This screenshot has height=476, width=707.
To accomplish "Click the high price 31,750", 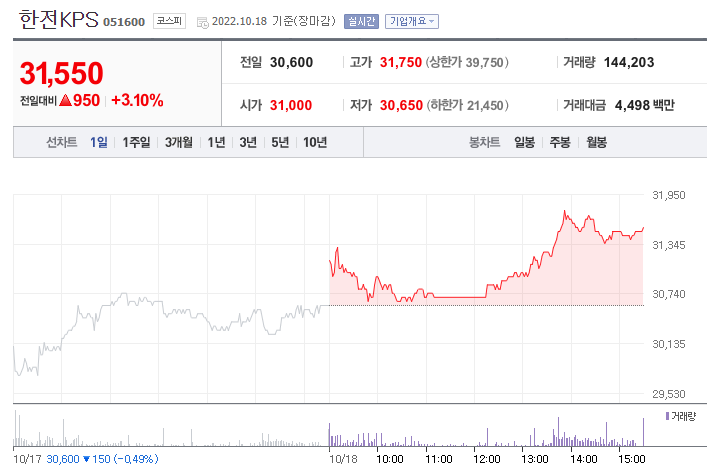I will point(400,62).
